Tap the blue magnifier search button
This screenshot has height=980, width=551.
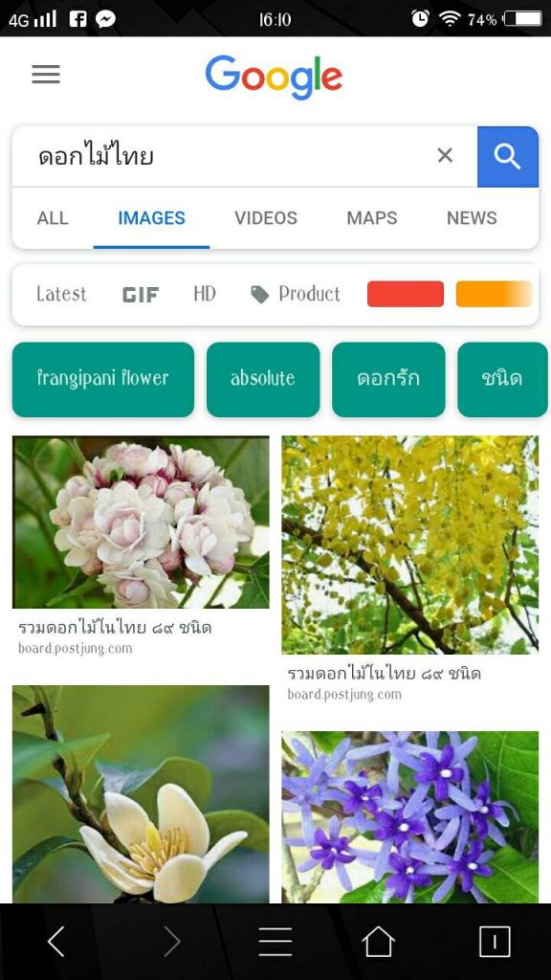508,157
